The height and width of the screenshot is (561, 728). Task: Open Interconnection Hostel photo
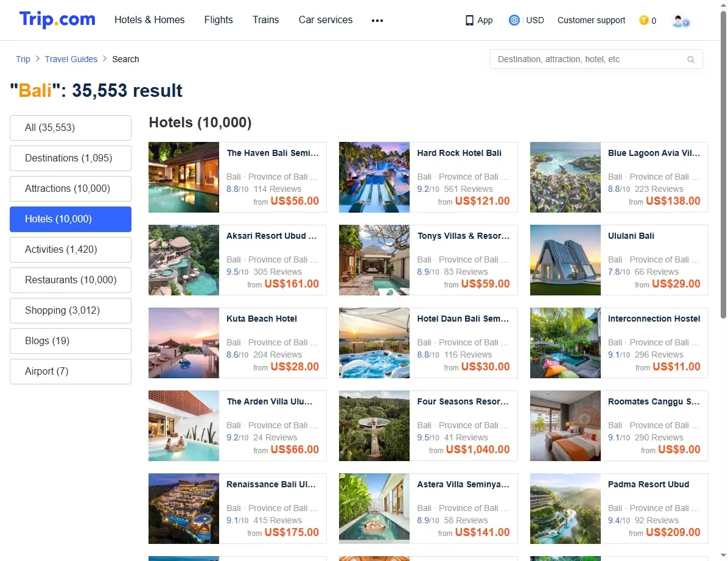tap(565, 343)
